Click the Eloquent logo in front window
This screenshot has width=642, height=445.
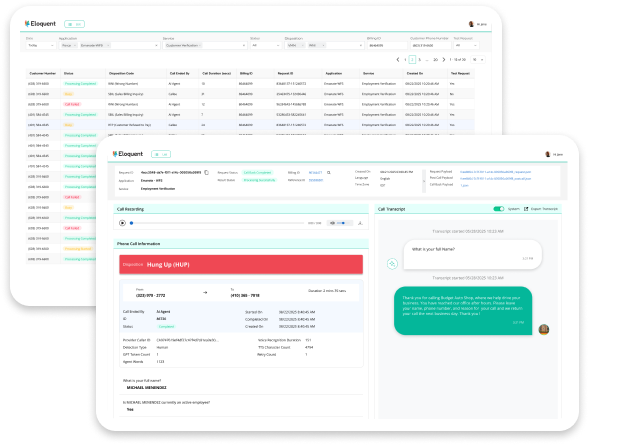[128, 154]
